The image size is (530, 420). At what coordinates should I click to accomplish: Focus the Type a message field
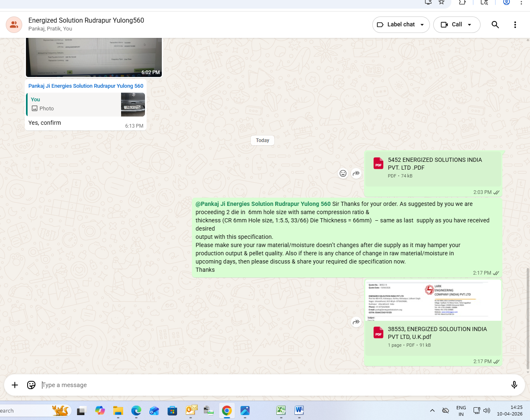pos(272,385)
